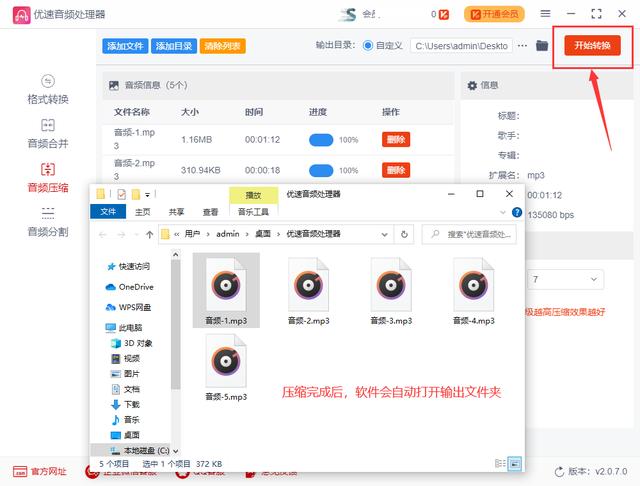Select 本地磁盘 (C:) in navigation pane
The width and height of the screenshot is (640, 486).
point(140,450)
